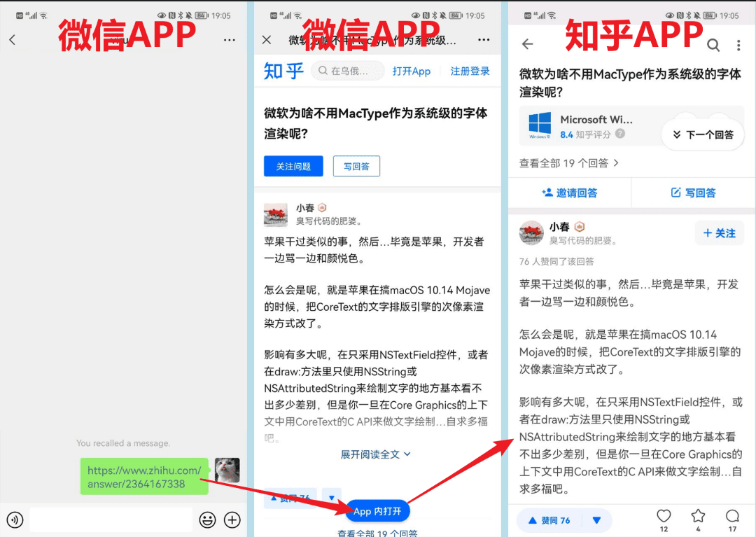Close the WeChat in-app browser page with X
Image resolution: width=756 pixels, height=537 pixels.
(267, 40)
